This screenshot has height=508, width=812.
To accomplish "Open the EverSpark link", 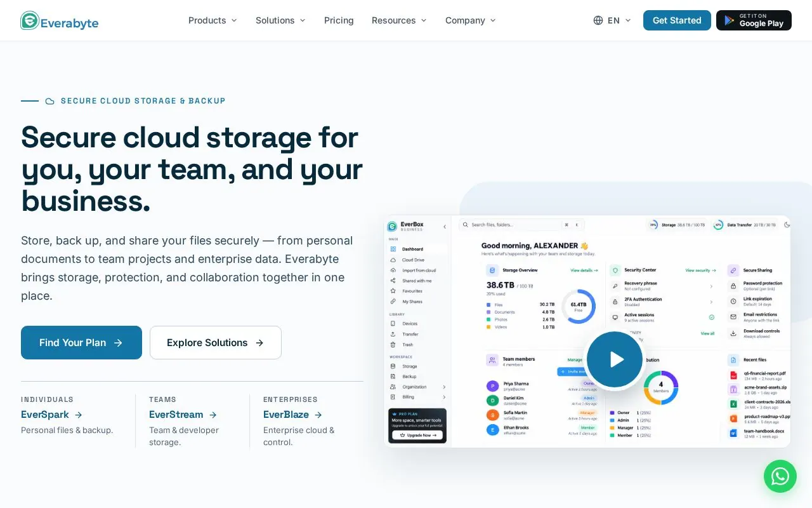I will (51, 415).
